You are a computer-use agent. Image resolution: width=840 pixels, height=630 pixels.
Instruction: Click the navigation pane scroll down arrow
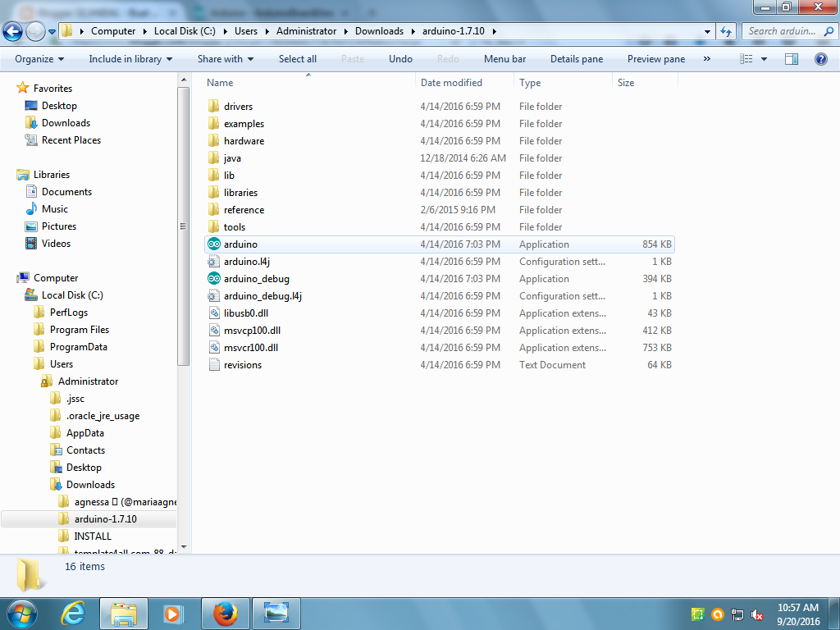(184, 547)
